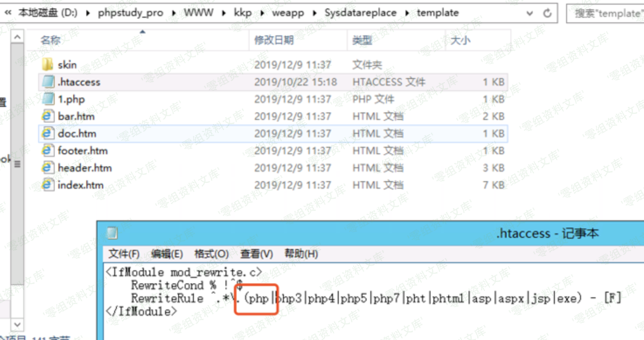Screen dimensions: 644x340
Task: Click the navigation pane scrollbar up arrow
Action: (17, 37)
